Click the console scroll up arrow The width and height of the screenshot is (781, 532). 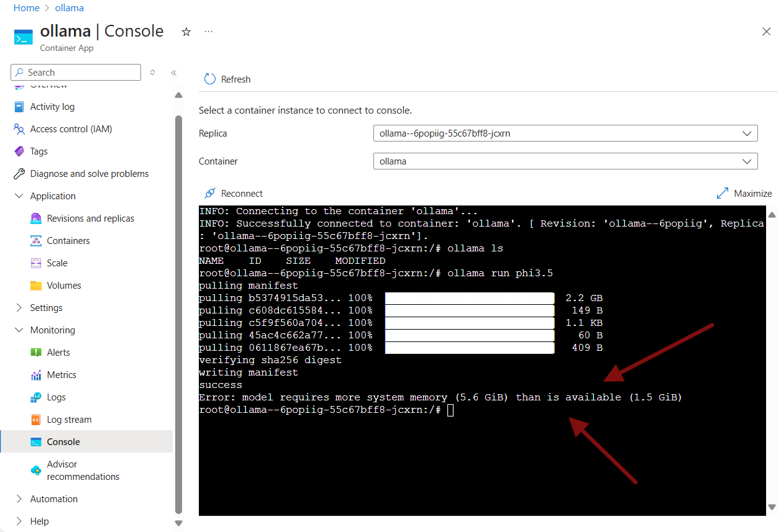772,215
